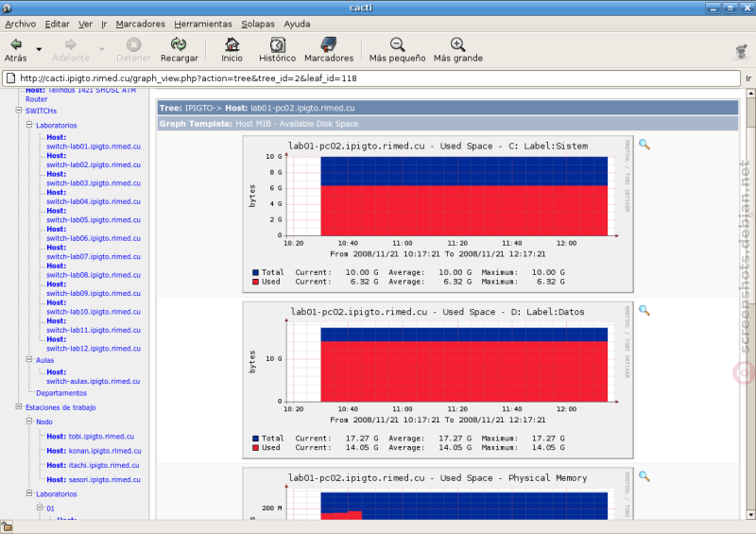Open the back history dropdown arrow
The width and height of the screenshot is (756, 534).
(39, 49)
